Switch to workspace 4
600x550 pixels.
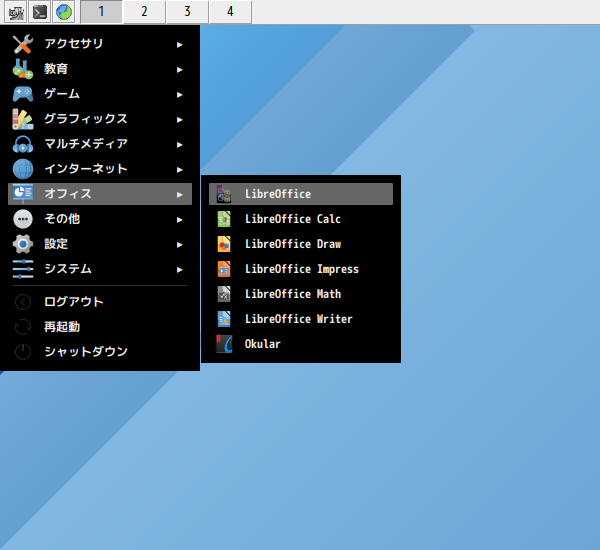(x=230, y=12)
